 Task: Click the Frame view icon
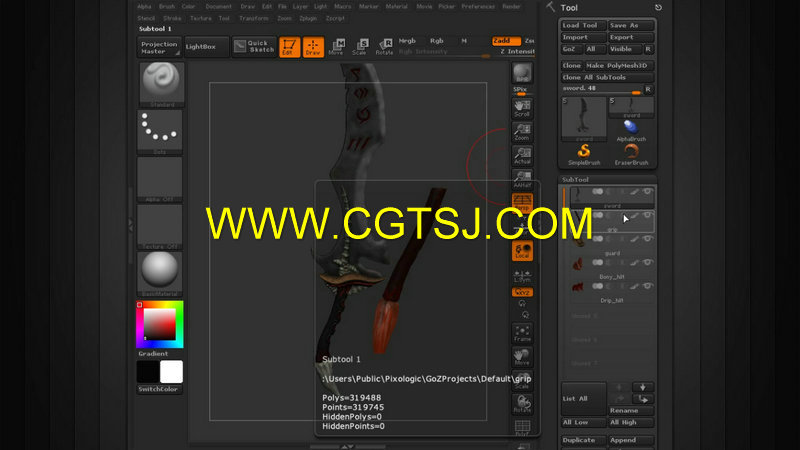click(522, 333)
